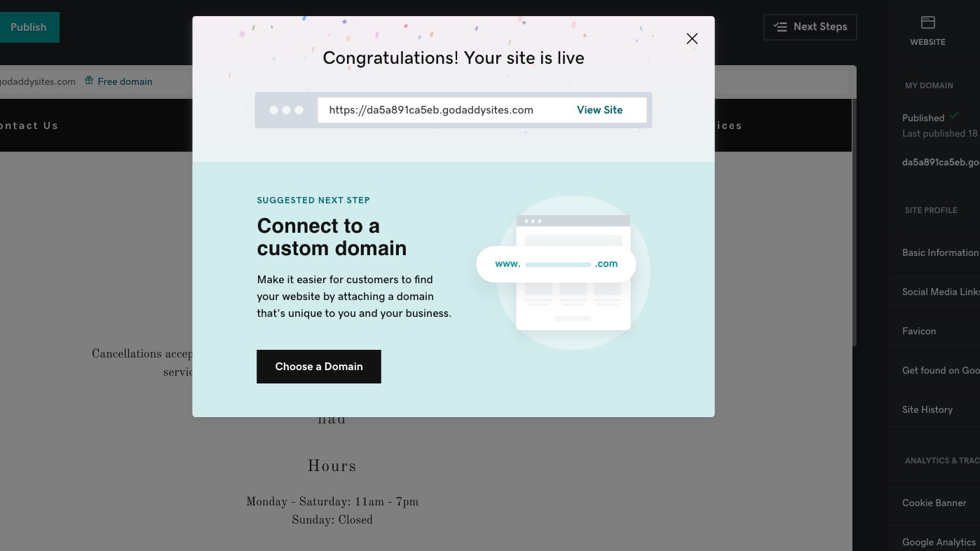This screenshot has height=551, width=980.
Task: Click Contact Us in site navigation
Action: coord(29,125)
